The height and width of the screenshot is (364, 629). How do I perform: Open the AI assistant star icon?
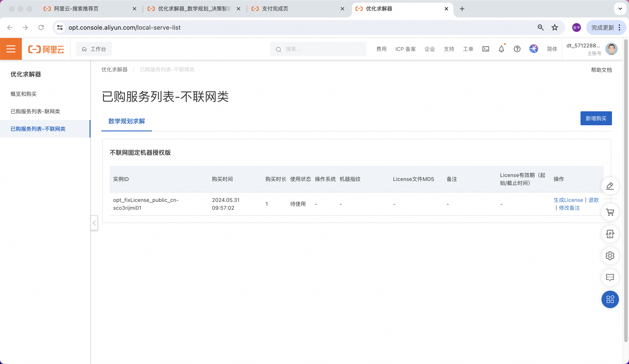pyautogui.click(x=533, y=49)
